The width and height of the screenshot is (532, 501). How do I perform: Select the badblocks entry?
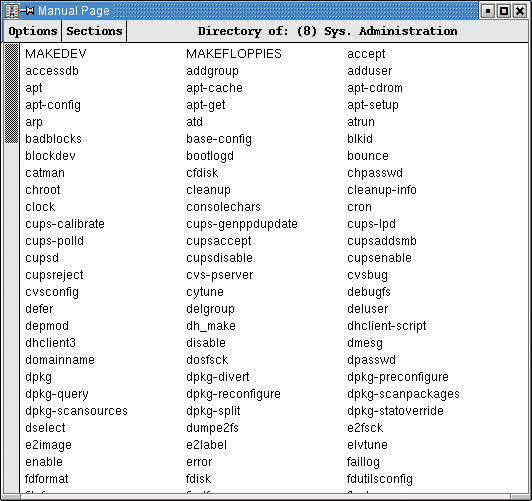point(54,139)
